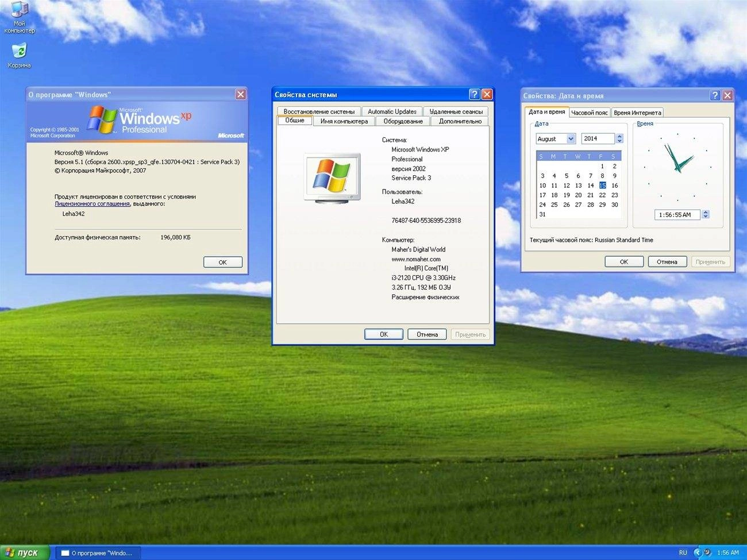Click the 196,080 КБ memory value

click(175, 237)
